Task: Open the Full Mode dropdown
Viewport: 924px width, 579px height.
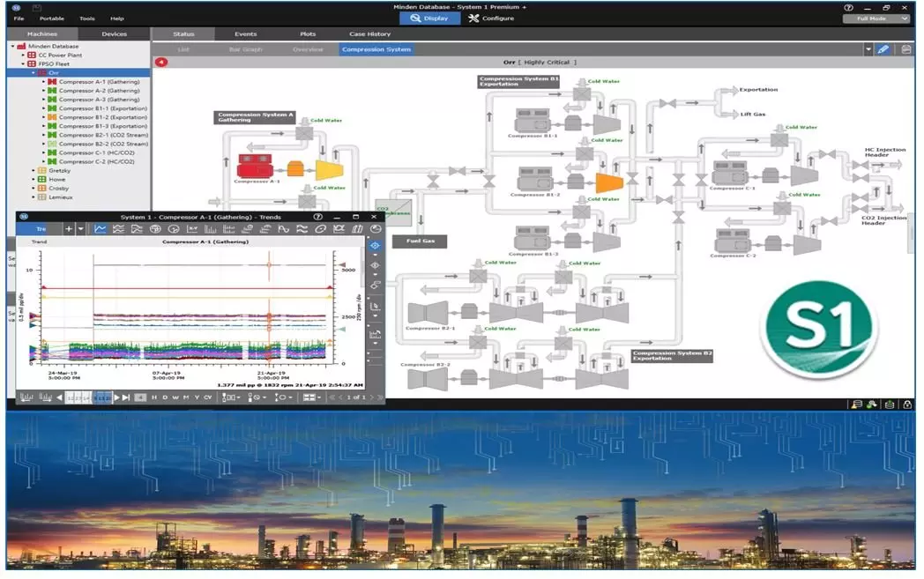Action: (x=876, y=19)
